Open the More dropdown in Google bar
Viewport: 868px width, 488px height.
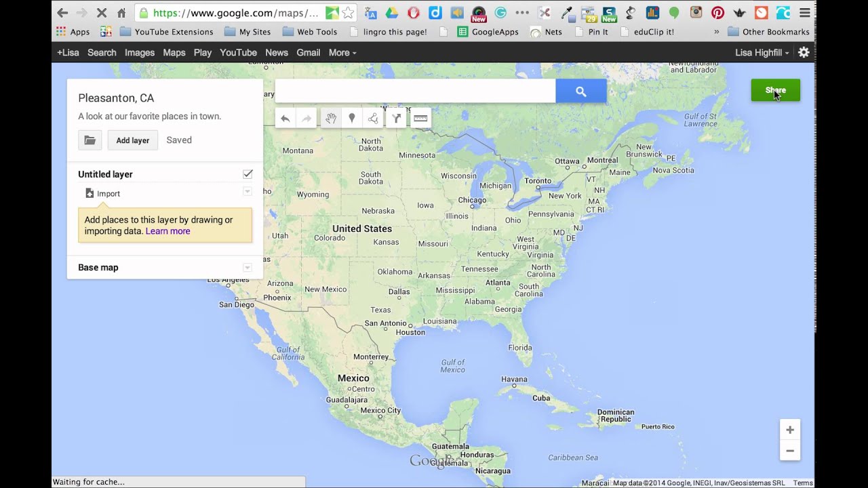pyautogui.click(x=342, y=52)
